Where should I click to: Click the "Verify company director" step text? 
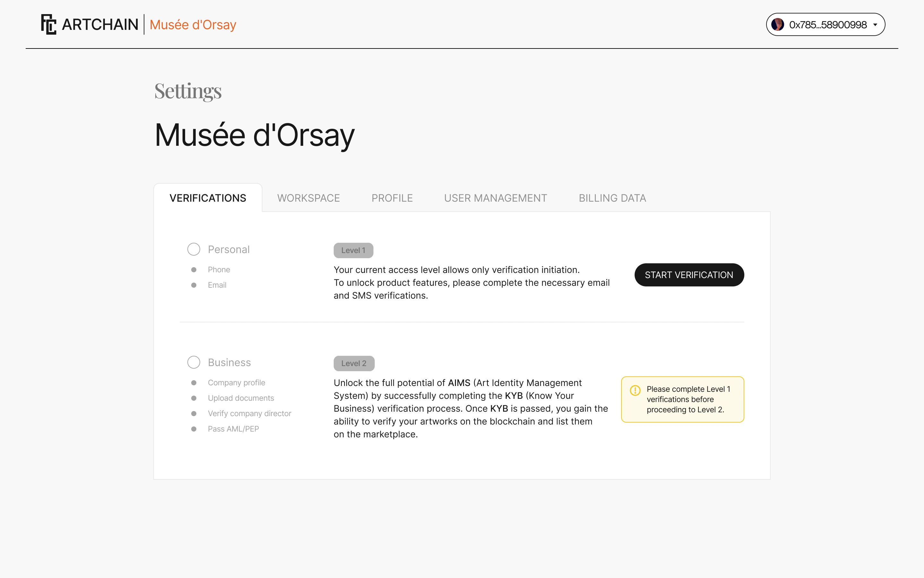tap(249, 413)
